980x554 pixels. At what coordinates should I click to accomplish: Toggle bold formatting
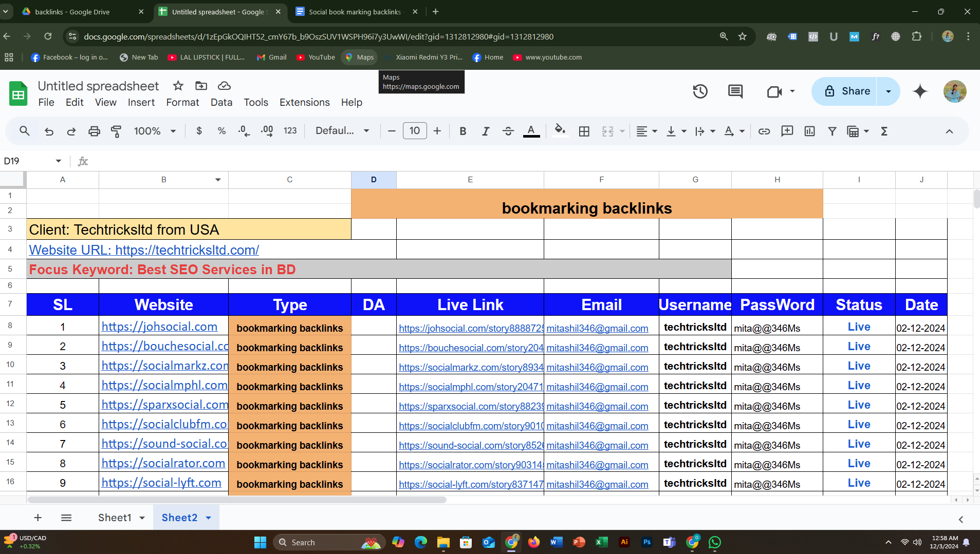click(x=463, y=131)
